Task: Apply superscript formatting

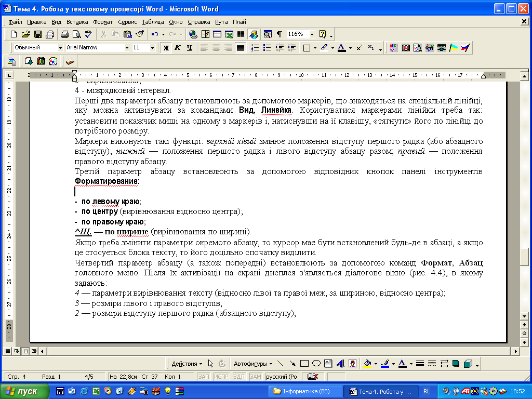Action: pos(360,48)
